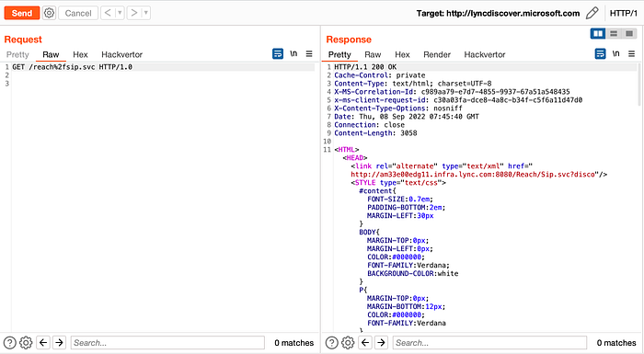The height and width of the screenshot is (354, 644).
Task: Select combined tabbed layout view
Action: 628,33
